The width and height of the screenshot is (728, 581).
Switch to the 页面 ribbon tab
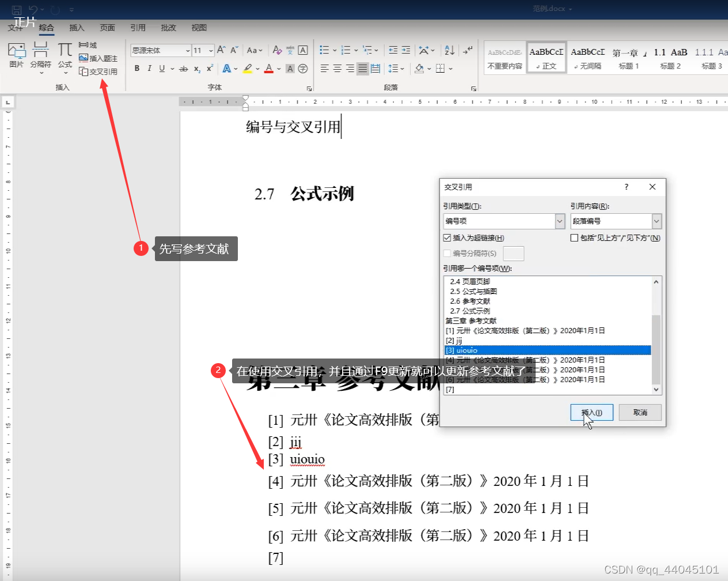click(107, 28)
